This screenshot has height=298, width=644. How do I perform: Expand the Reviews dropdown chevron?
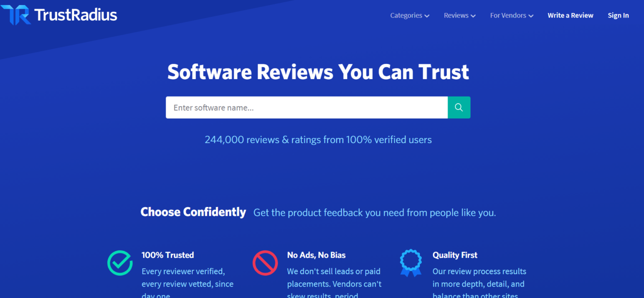coord(473,16)
